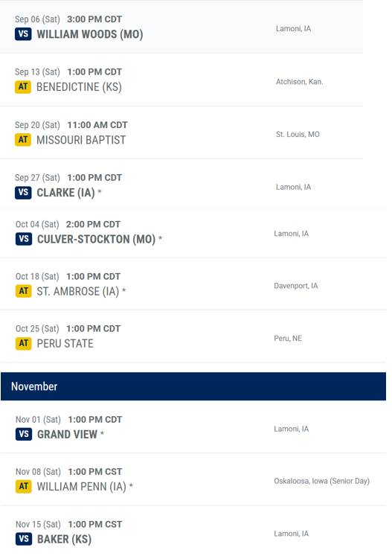Image resolution: width=392 pixels, height=559 pixels.
Task: Click the AT badge beside Benedictine (KS)
Action: click(23, 87)
